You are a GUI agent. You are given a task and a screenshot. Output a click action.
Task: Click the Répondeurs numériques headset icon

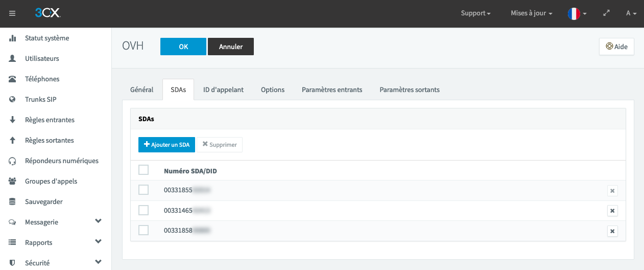coord(13,161)
